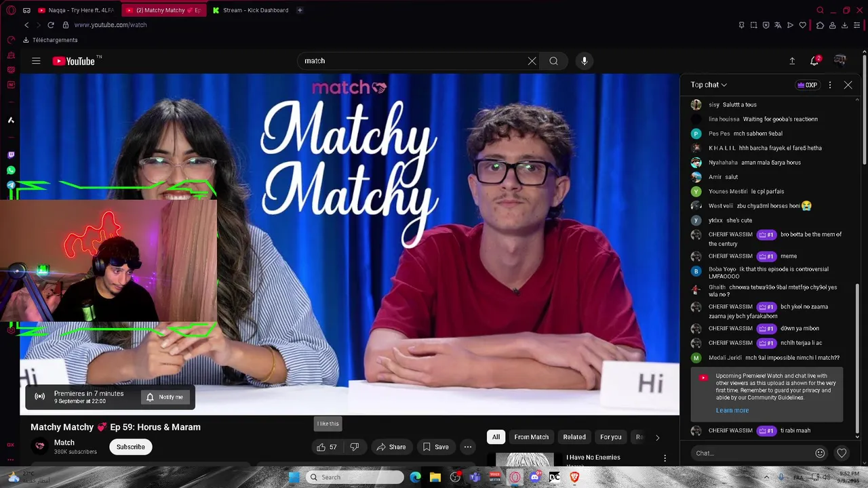Send a heart reaction in chat
The height and width of the screenshot is (488, 868).
click(x=842, y=453)
